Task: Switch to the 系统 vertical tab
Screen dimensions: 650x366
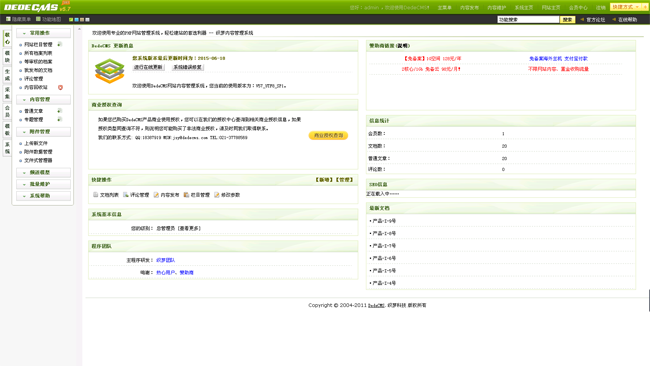Action: 7,148
